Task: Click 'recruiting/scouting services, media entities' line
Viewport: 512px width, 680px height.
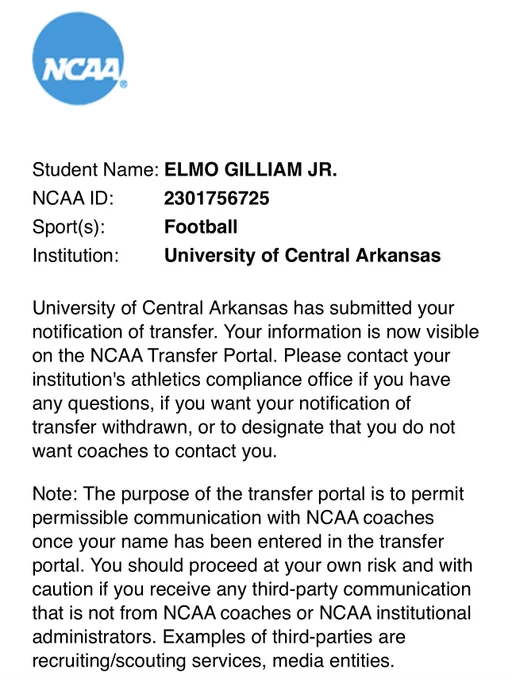Action: pyautogui.click(x=213, y=661)
